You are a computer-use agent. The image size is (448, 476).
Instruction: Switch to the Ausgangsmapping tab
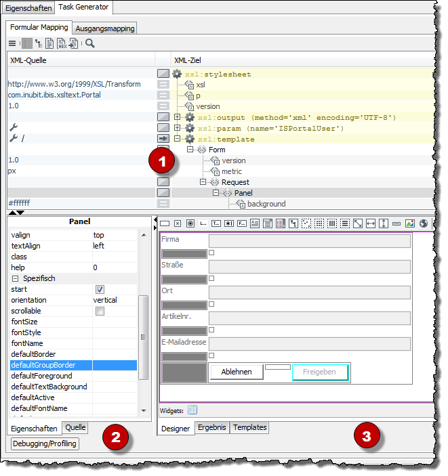pos(104,28)
